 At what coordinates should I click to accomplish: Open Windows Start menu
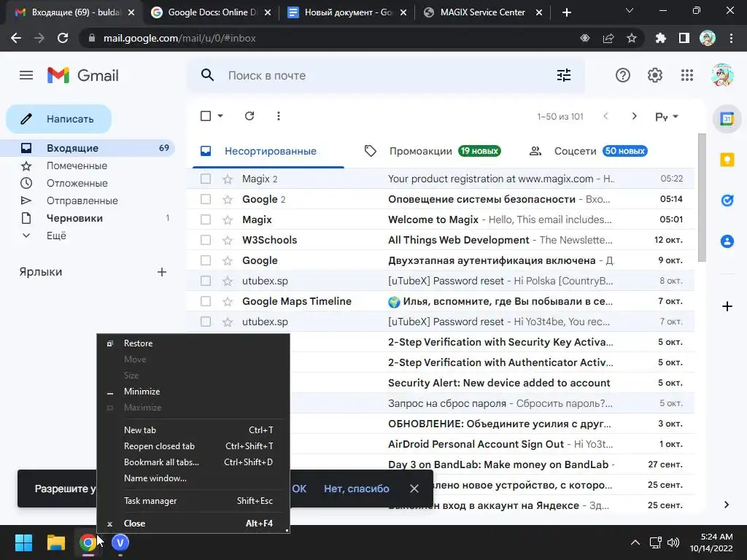23,542
